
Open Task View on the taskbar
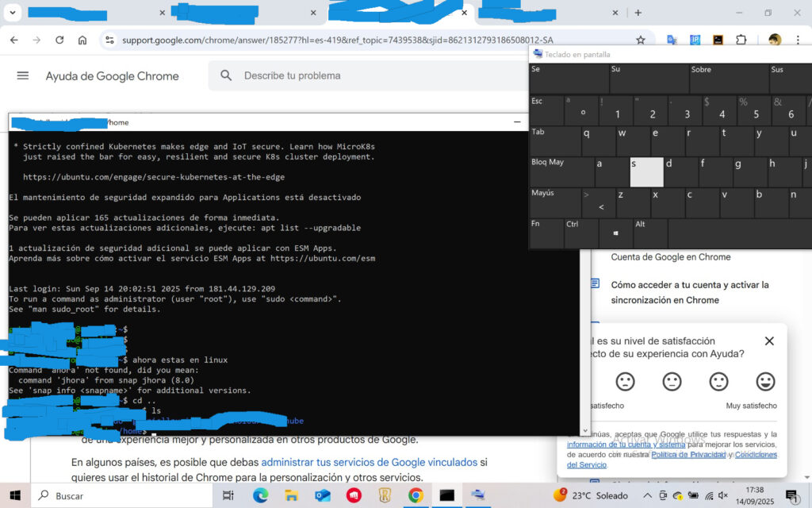tap(228, 495)
